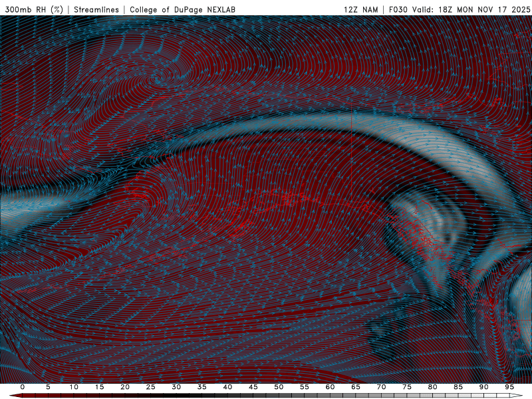Select the "10" percent scale label

click(74, 387)
